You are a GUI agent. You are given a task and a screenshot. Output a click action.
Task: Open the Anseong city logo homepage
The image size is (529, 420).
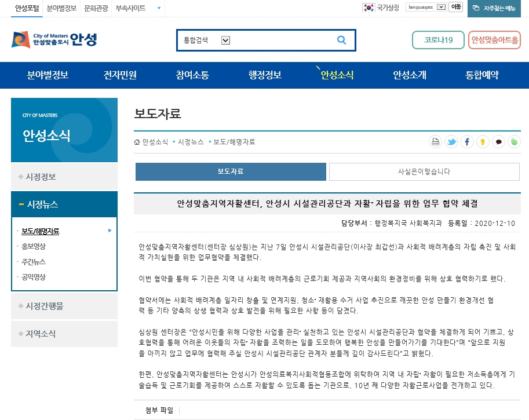(x=54, y=40)
